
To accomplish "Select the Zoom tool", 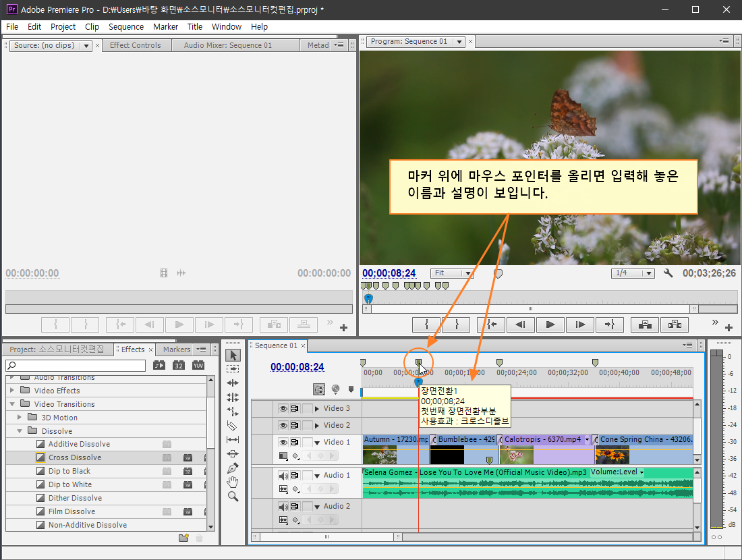I will (x=233, y=497).
